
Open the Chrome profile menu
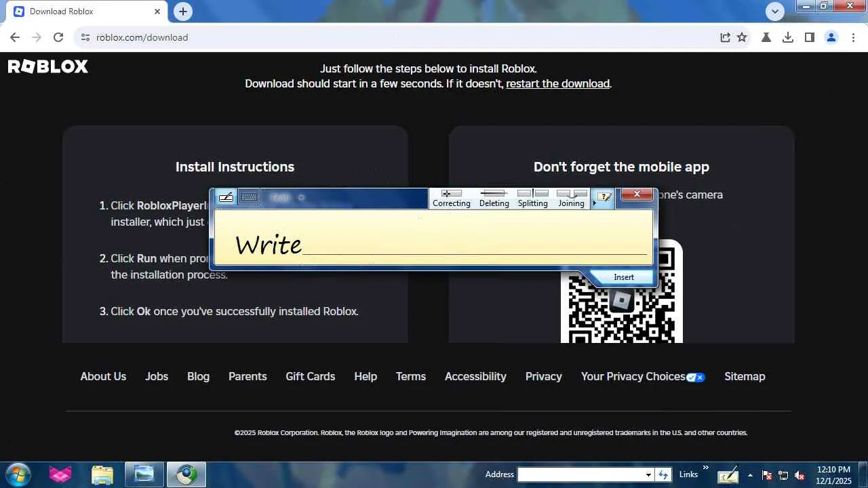(x=831, y=37)
